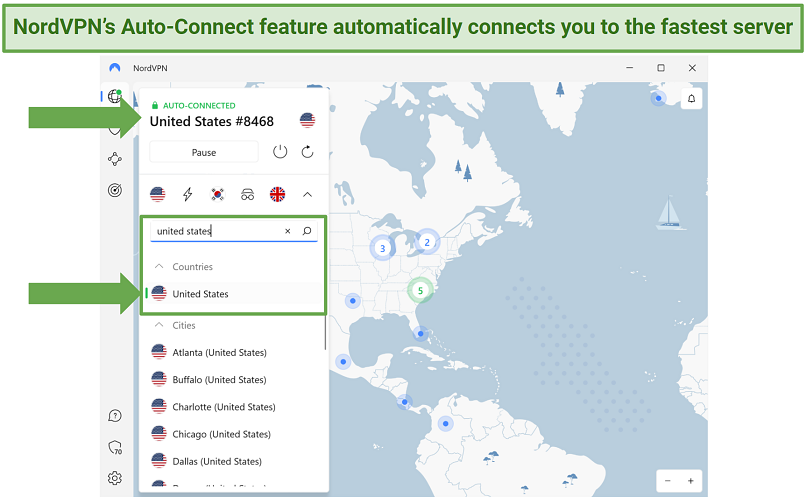806x503 pixels.
Task: Open the globe VPN map sidebar icon
Action: pos(115,96)
